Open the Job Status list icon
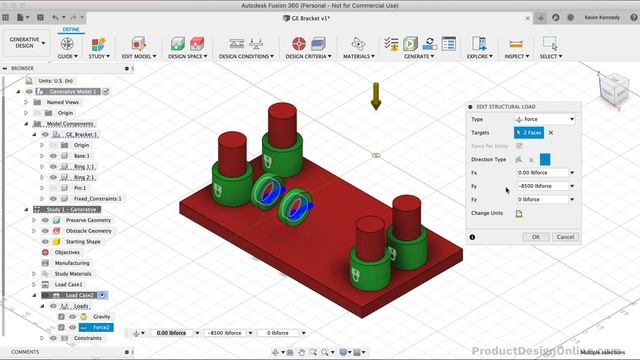This screenshot has width=640, height=360. point(449,44)
